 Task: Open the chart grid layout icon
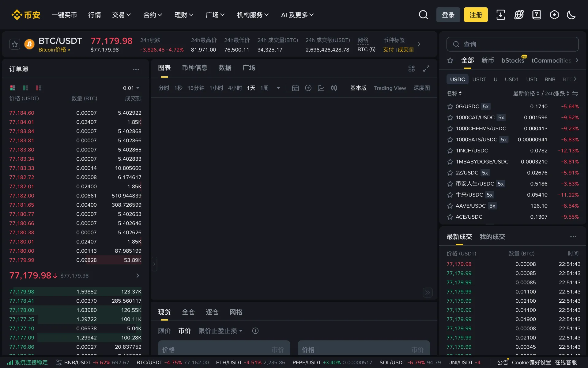(412, 68)
